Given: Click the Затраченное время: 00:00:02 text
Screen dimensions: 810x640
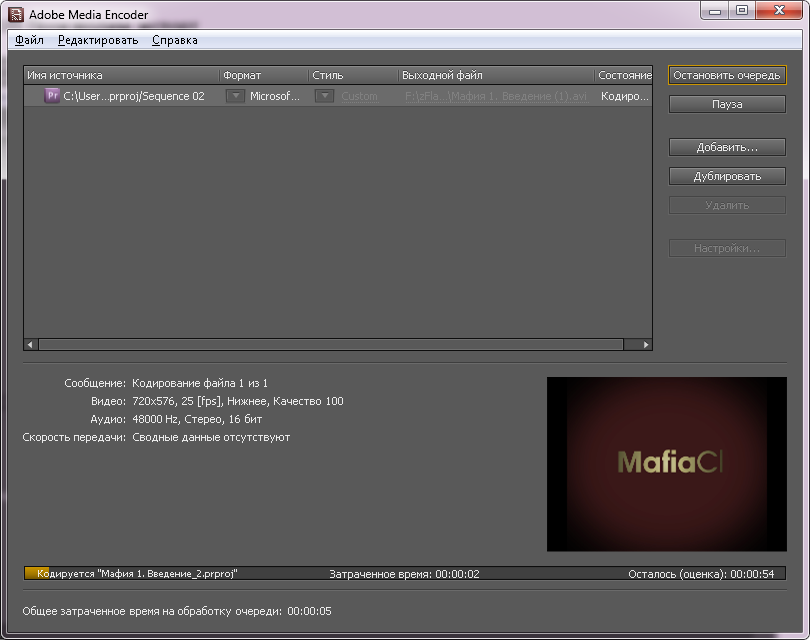Looking at the screenshot, I should (404, 574).
